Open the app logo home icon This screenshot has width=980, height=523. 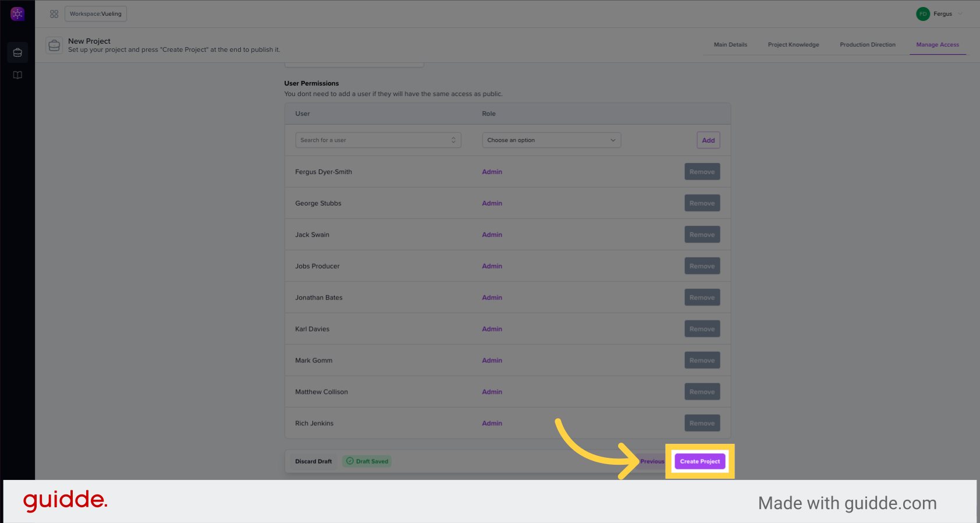(x=17, y=14)
